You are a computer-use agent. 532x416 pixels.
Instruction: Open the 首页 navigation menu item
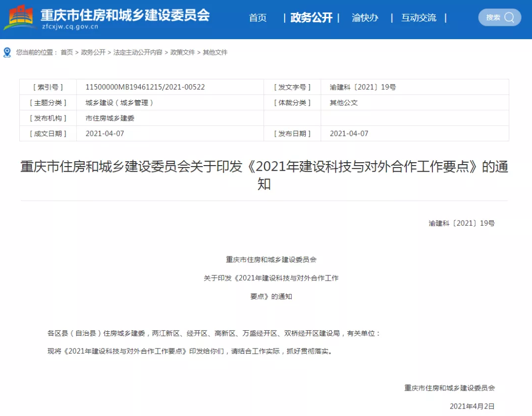click(258, 18)
